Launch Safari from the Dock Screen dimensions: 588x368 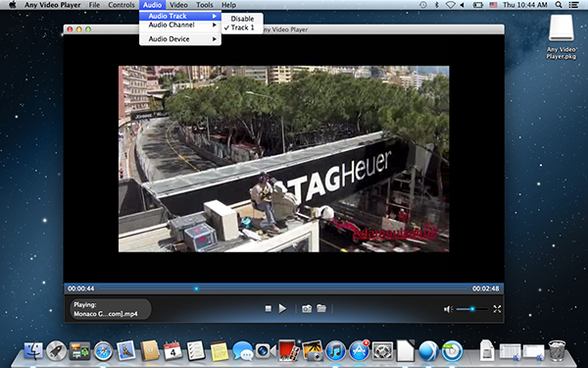pyautogui.click(x=103, y=351)
